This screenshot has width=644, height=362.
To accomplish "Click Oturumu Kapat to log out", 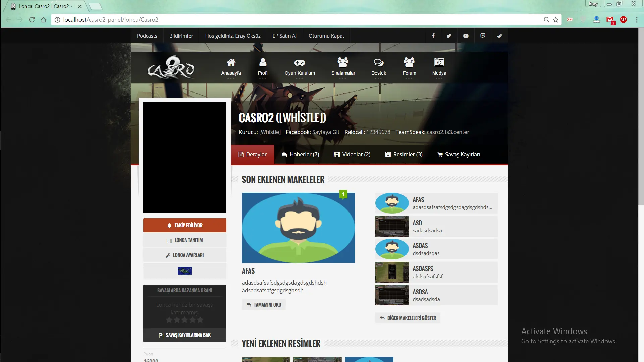I will [326, 36].
